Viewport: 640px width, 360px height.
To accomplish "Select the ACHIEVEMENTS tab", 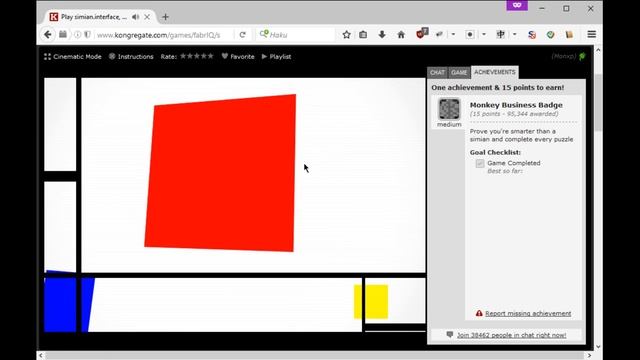I will coord(495,72).
